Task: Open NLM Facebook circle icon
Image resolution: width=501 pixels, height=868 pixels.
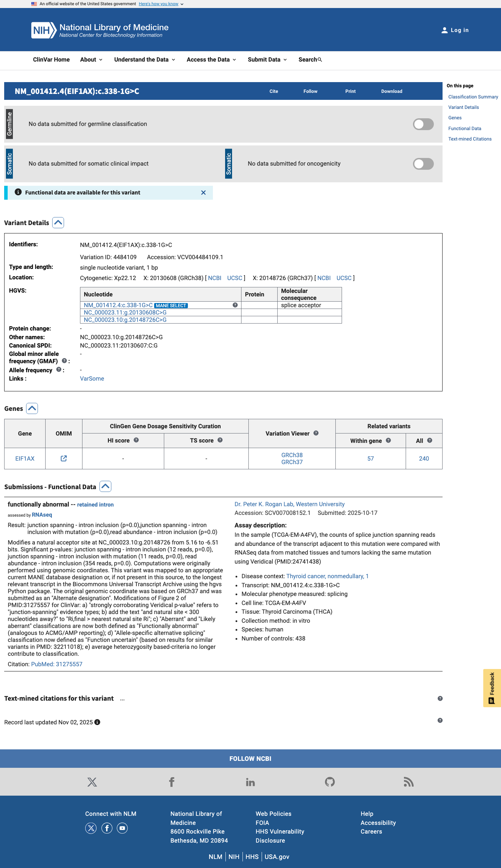Action: (107, 828)
